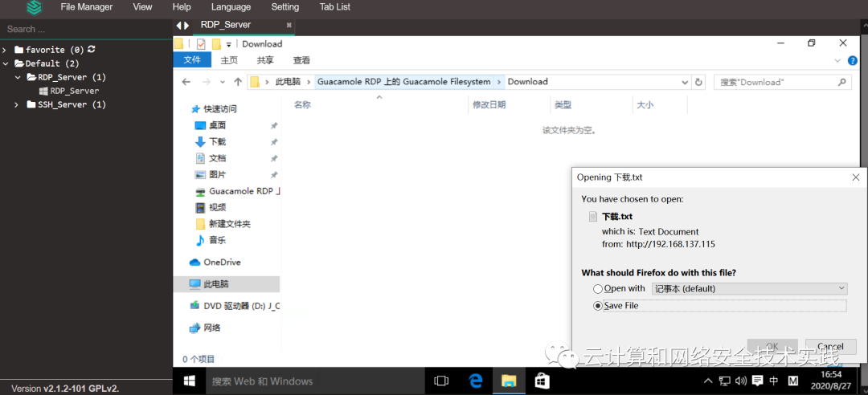Close the RDP_Server tab
Image resolution: width=868 pixels, height=395 pixels.
coord(289,25)
